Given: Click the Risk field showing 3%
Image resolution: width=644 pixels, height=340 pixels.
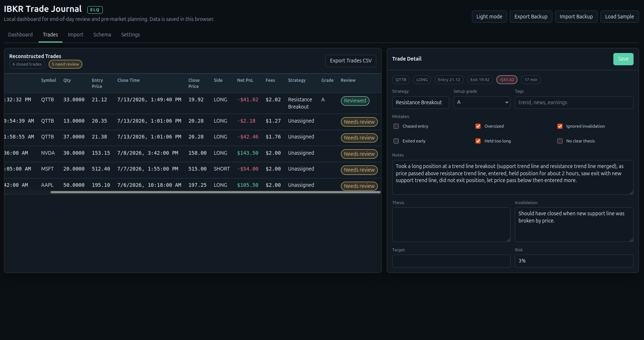Looking at the screenshot, I should 574,261.
